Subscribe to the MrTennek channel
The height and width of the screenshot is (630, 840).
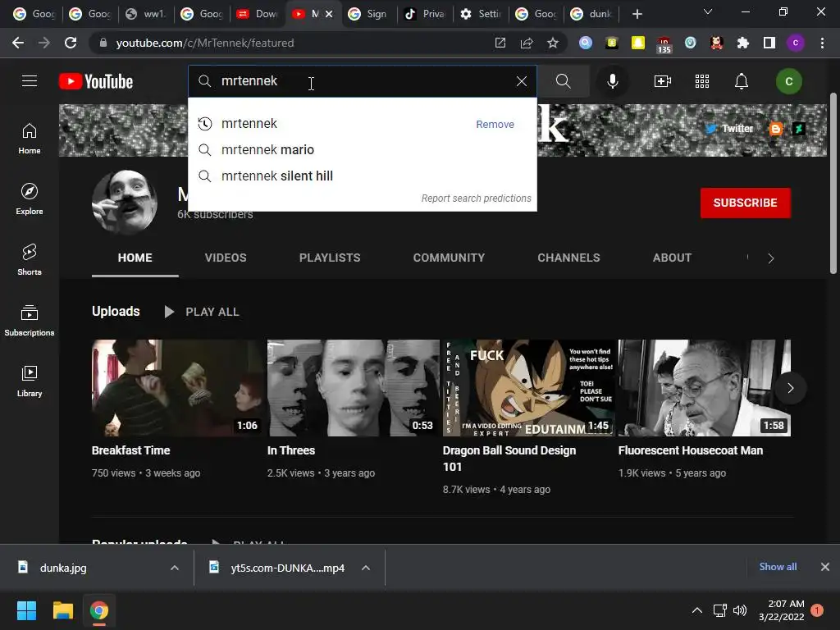coord(745,203)
